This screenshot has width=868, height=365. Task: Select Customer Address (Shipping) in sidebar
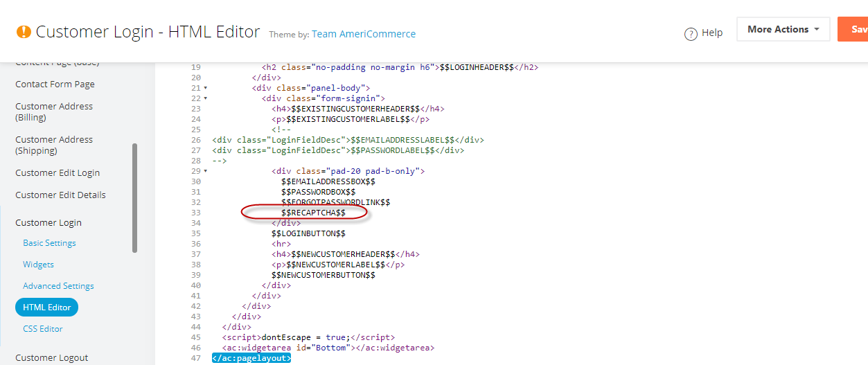[x=54, y=145]
